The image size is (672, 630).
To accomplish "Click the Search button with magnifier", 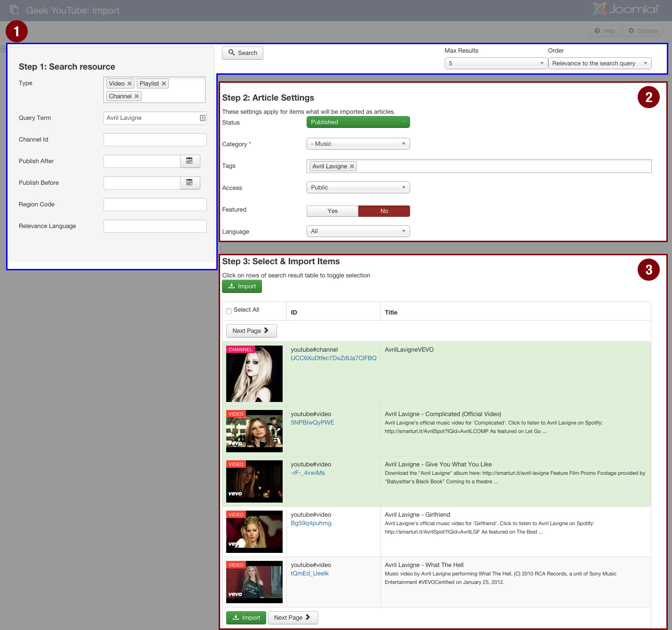I will tap(243, 53).
